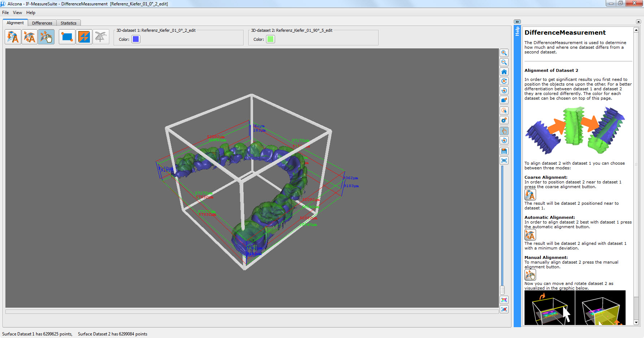
Task: Click the info cursor tool icon
Action: coord(504,111)
